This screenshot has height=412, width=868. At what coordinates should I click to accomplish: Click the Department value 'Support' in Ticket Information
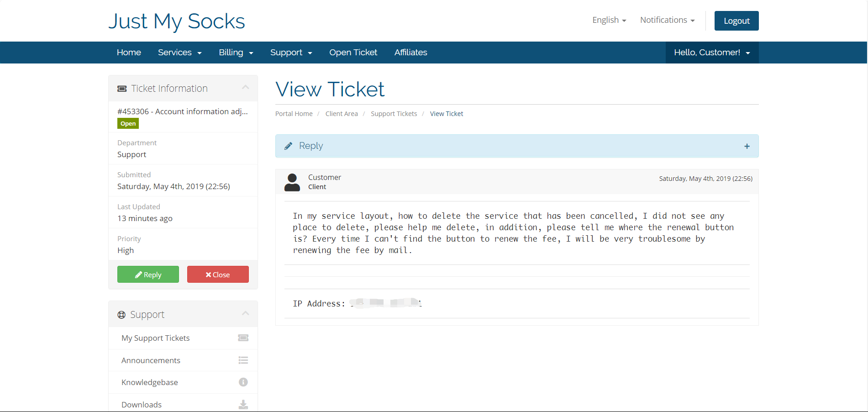132,154
